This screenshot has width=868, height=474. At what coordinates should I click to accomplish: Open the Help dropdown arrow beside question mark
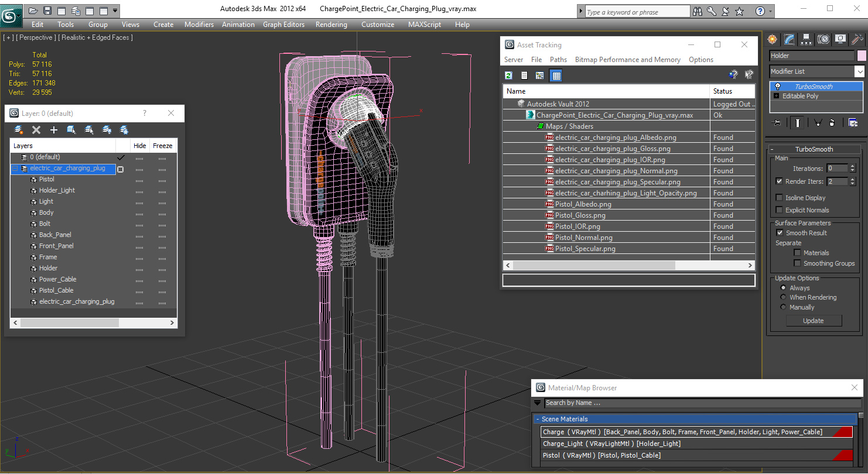click(x=770, y=11)
